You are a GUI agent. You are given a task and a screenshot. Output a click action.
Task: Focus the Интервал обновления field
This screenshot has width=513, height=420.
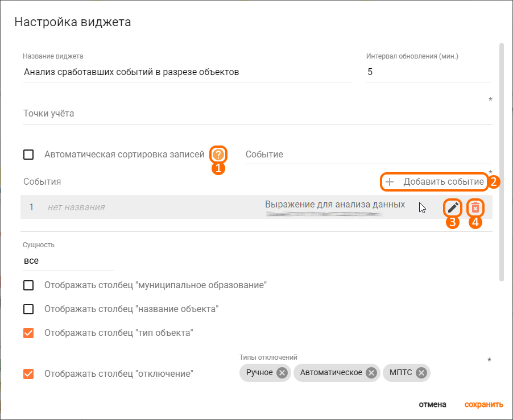click(x=429, y=72)
